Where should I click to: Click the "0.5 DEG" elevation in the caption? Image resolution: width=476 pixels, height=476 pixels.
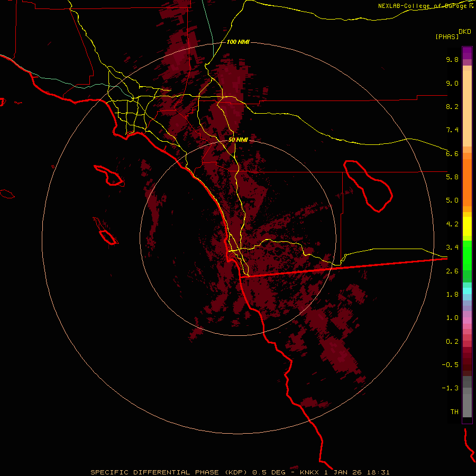point(269,472)
